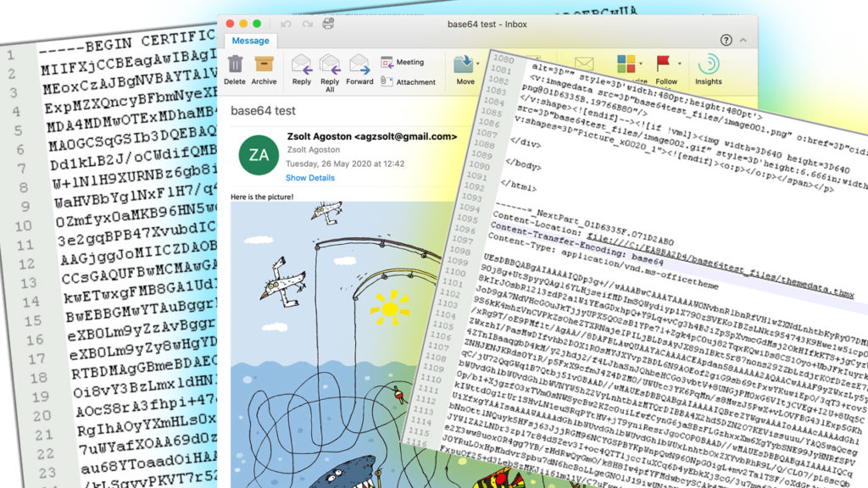Select the Message ribbon tab
868x488 pixels.
(x=251, y=41)
